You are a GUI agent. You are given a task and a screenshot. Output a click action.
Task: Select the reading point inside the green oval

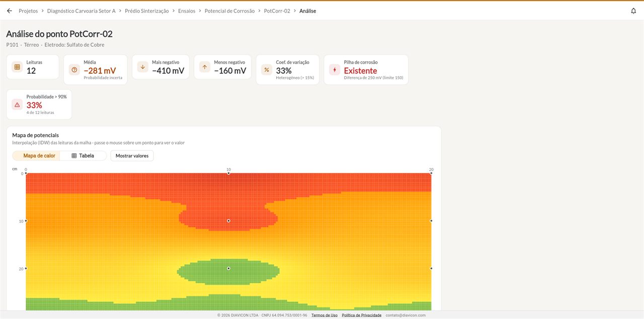228,268
